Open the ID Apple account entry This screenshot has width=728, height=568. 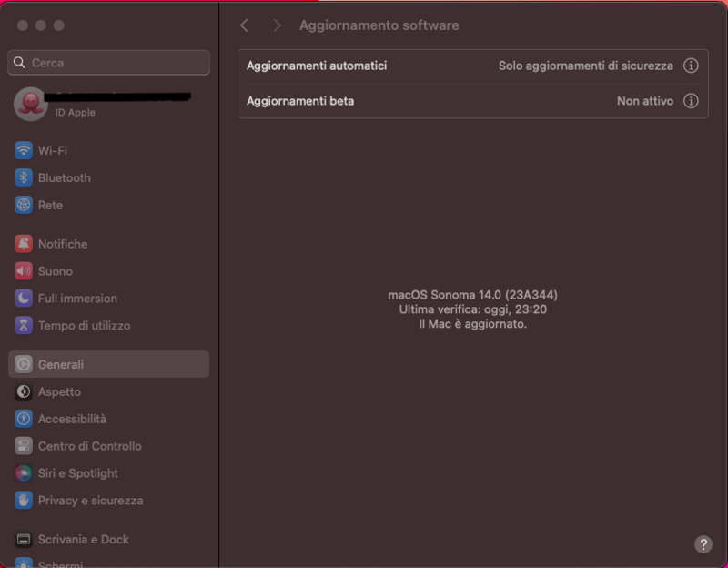pyautogui.click(x=108, y=104)
